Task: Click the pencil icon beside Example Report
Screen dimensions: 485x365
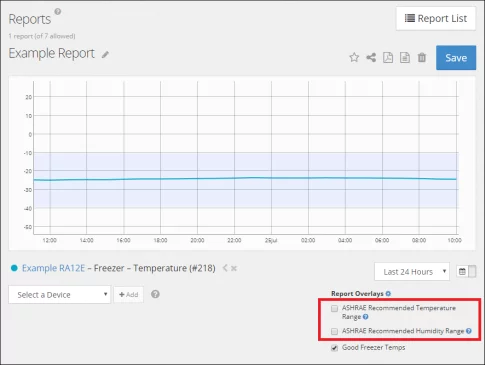Action: click(x=105, y=55)
